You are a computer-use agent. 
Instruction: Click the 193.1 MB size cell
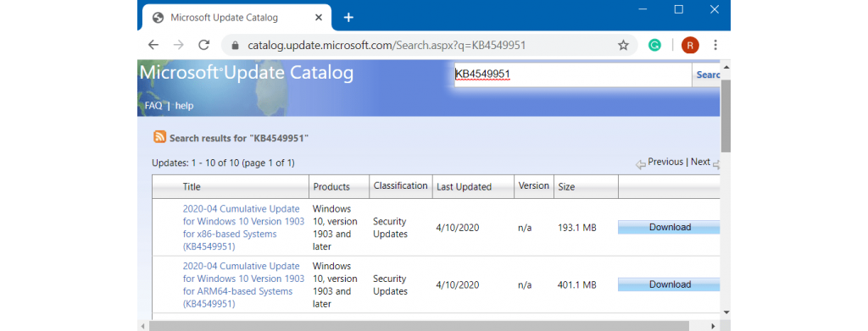click(576, 228)
